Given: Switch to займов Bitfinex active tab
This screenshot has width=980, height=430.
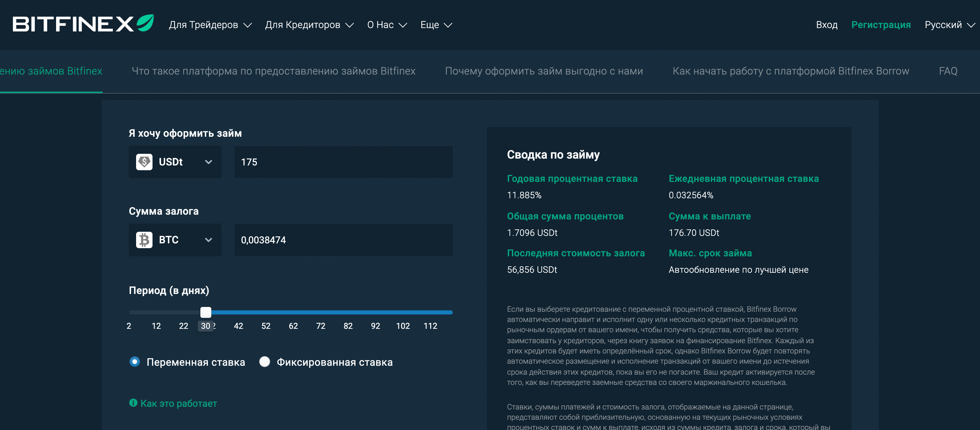Looking at the screenshot, I should [x=51, y=71].
